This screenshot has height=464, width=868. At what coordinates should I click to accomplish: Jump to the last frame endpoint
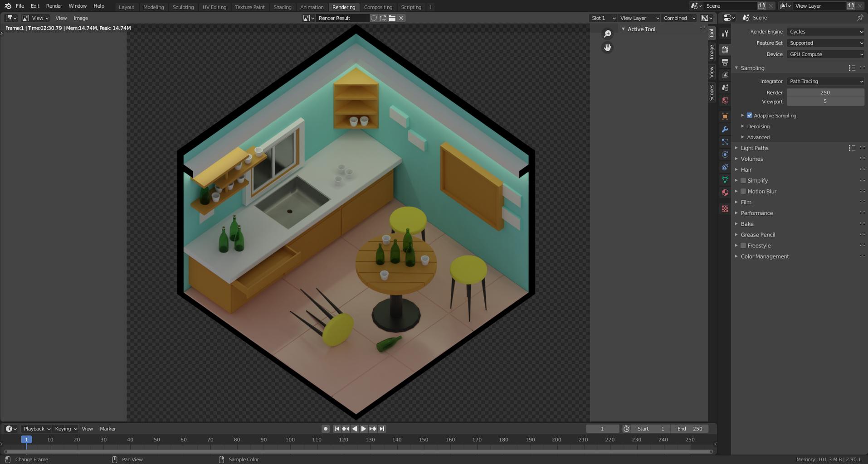point(382,429)
